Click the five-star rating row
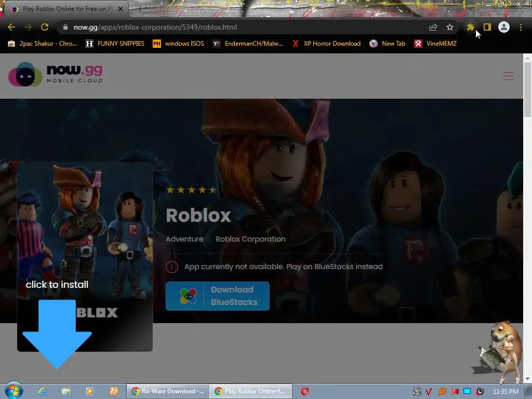Image resolution: width=532 pixels, height=399 pixels. (191, 190)
